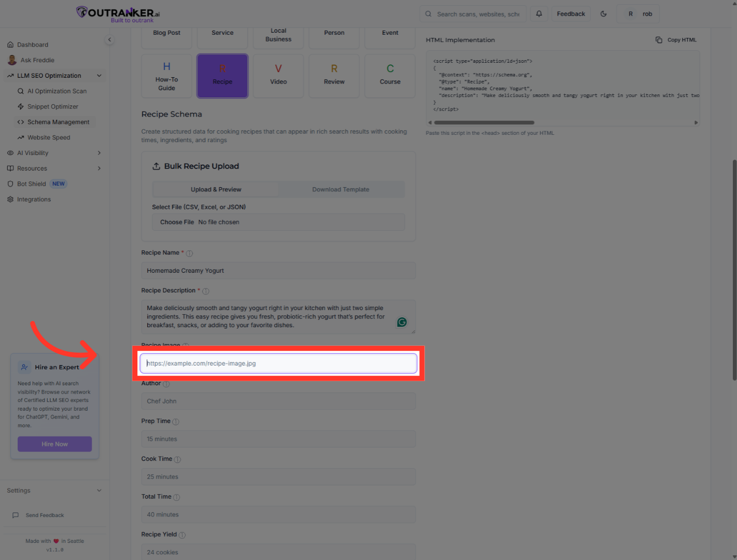The width and height of the screenshot is (737, 560).
Task: Click the Cook Time input field
Action: click(x=278, y=477)
